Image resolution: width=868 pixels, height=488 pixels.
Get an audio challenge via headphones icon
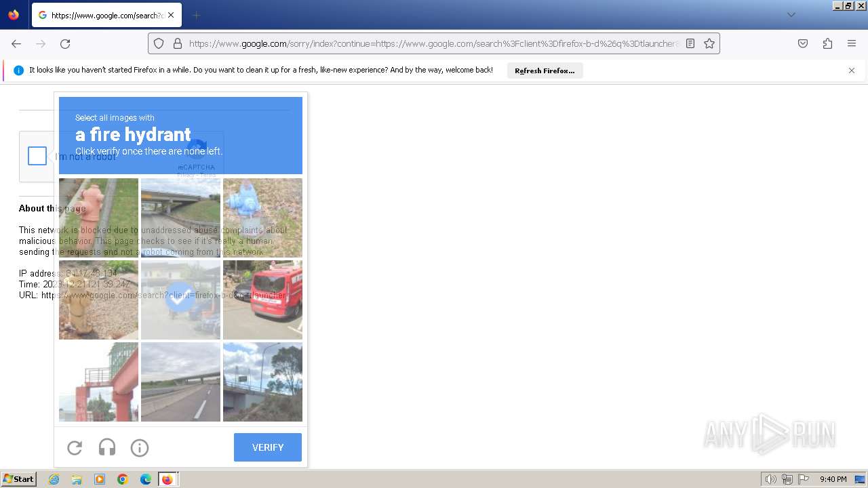tap(107, 447)
